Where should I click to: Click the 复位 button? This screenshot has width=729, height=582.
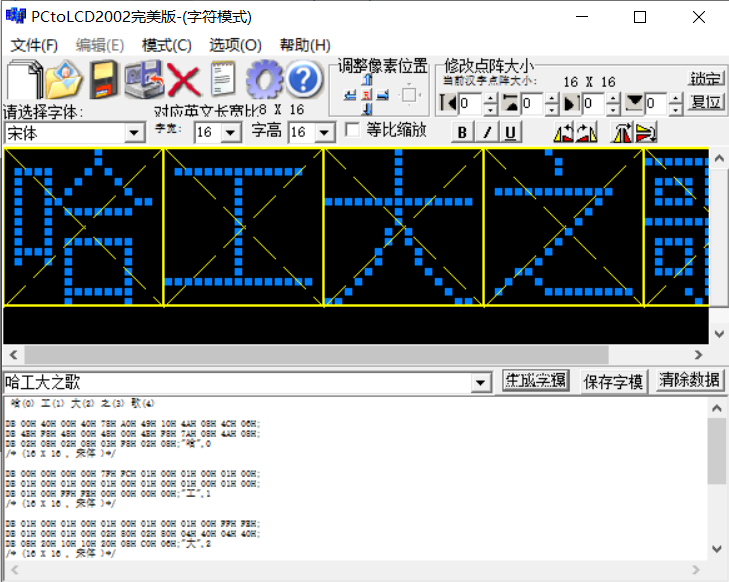coord(705,102)
